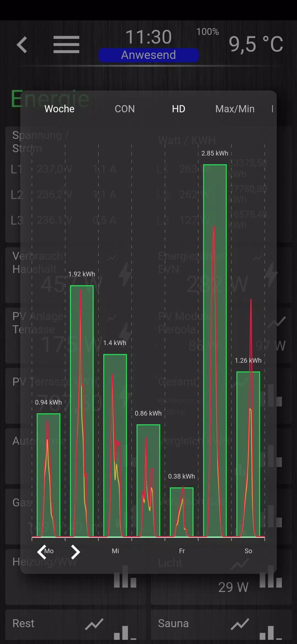Image resolution: width=297 pixels, height=644 pixels.
Task: Toggle the CON chart option
Action: (125, 109)
